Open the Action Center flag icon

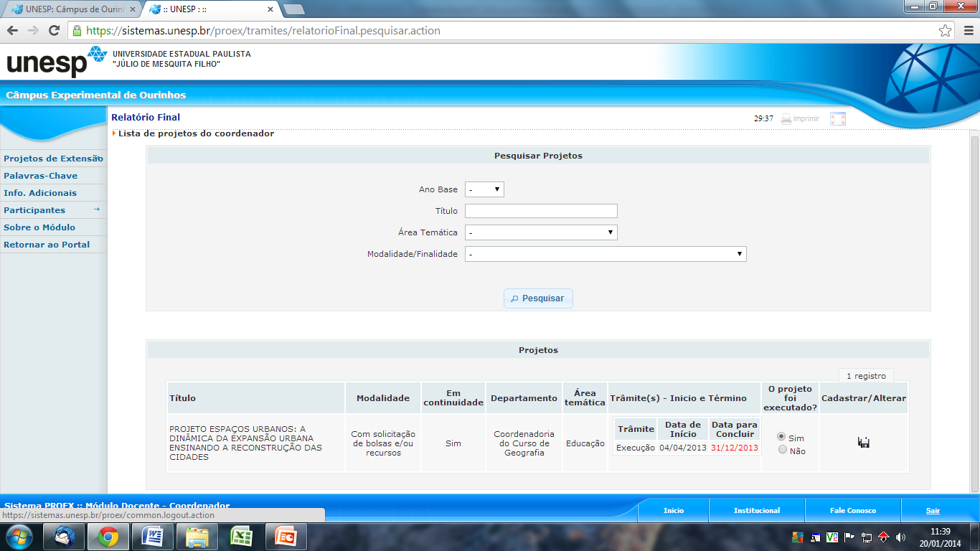[x=849, y=537]
